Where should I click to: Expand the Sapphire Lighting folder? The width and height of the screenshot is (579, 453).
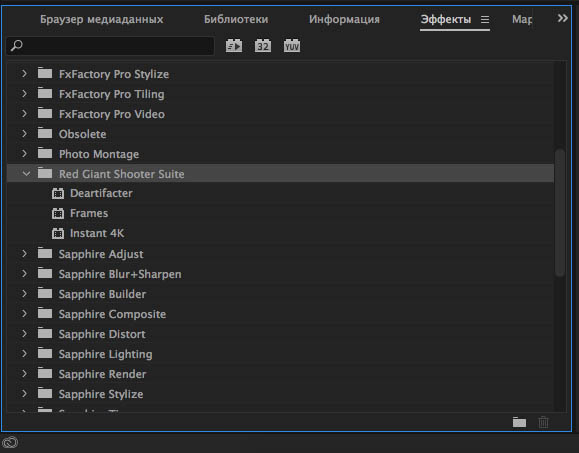point(24,353)
